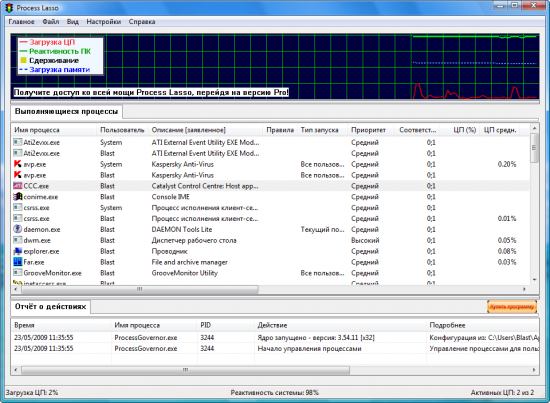
Task: Click the dwm.exe process icon
Action: (x=18, y=240)
